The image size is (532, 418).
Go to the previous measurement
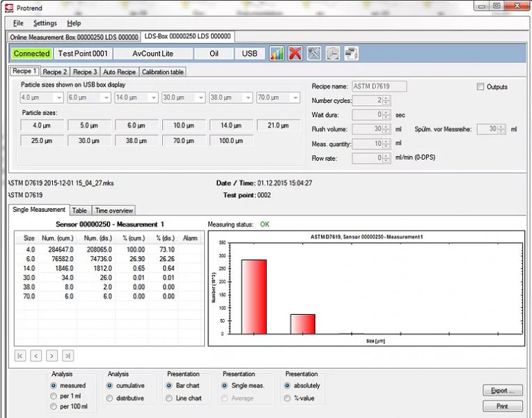tap(36, 356)
